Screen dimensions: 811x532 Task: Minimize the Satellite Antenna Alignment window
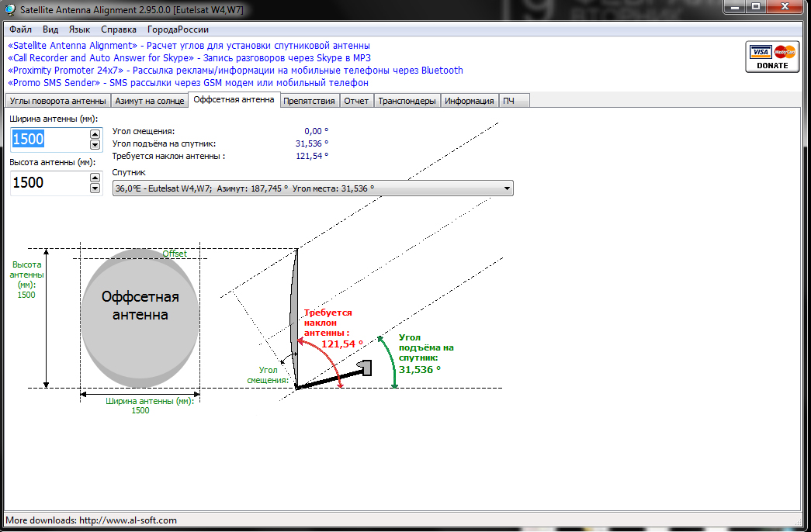[x=734, y=7]
